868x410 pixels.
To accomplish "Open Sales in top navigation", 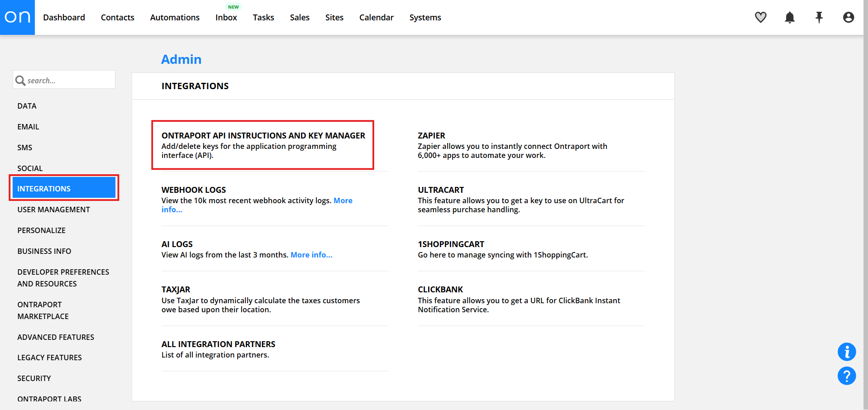I will pos(300,17).
